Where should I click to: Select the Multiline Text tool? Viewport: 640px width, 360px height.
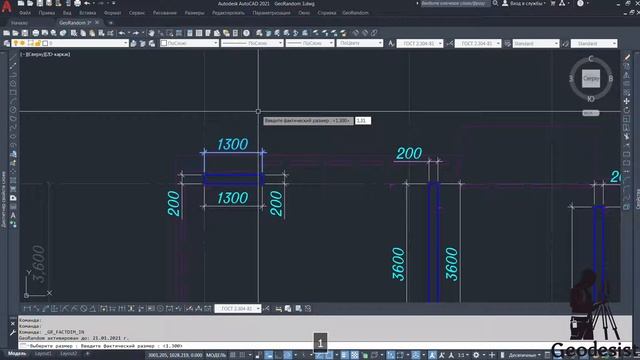[x=13, y=215]
